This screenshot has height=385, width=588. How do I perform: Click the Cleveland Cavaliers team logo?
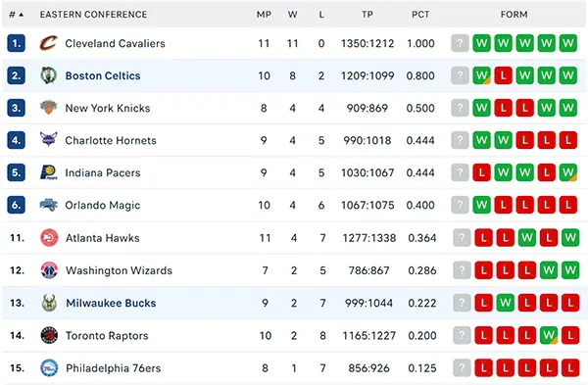(49, 43)
